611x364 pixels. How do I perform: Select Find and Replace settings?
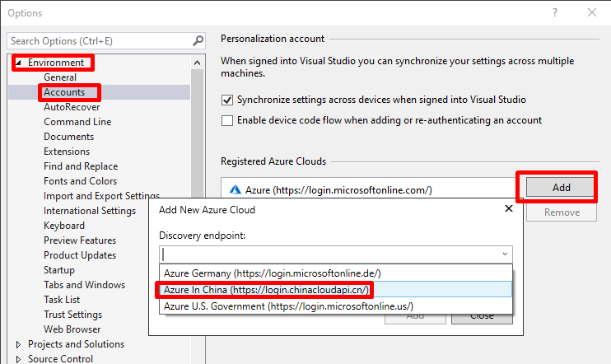[81, 166]
